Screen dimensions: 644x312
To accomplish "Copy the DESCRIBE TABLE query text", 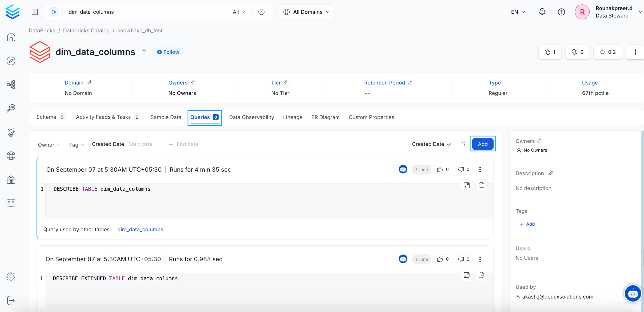I will tap(481, 185).
